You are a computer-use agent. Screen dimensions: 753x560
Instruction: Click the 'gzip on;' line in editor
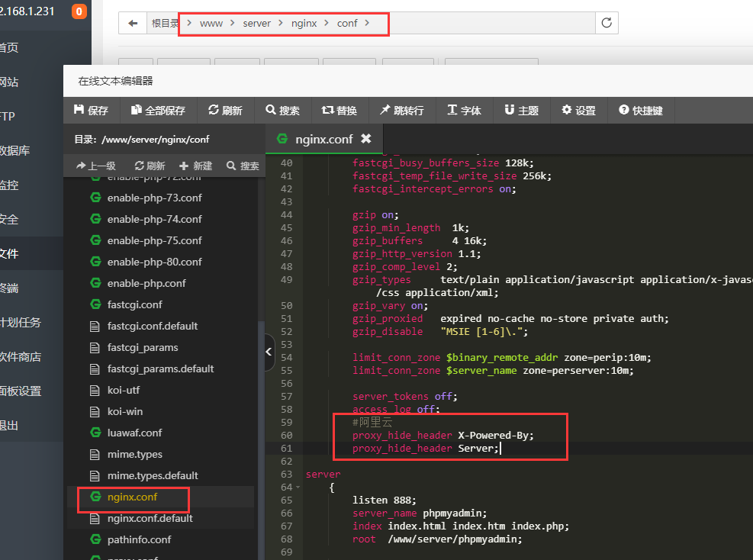[x=375, y=214]
